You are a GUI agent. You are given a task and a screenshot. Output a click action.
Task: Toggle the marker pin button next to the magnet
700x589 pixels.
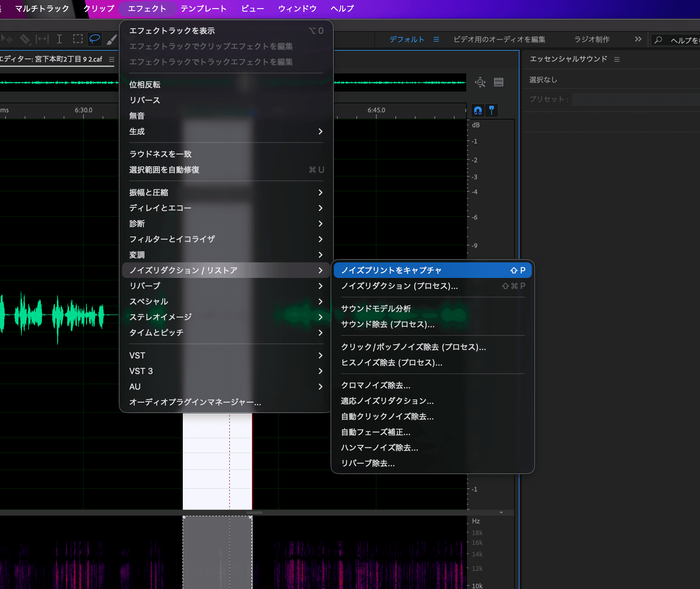pos(492,110)
